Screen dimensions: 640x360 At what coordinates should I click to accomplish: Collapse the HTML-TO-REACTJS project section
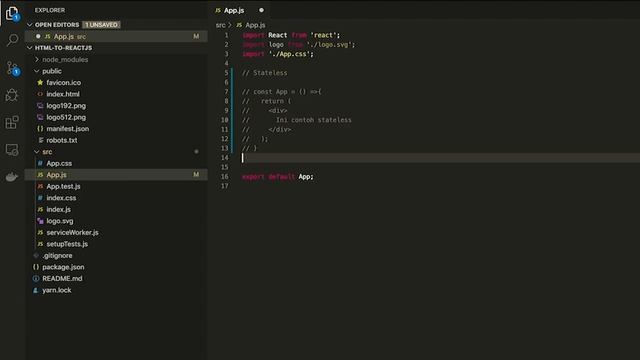29,48
